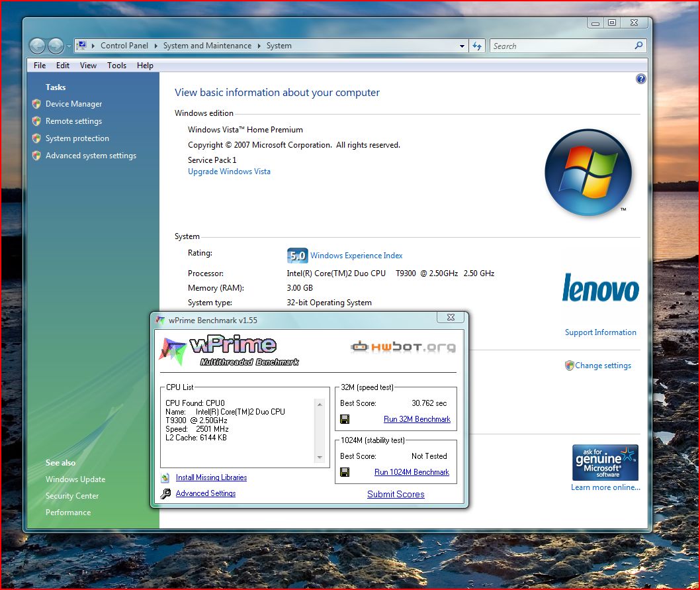Click Upgrade Windows Vista link
Viewport: 700px width, 590px height.
pyautogui.click(x=229, y=172)
